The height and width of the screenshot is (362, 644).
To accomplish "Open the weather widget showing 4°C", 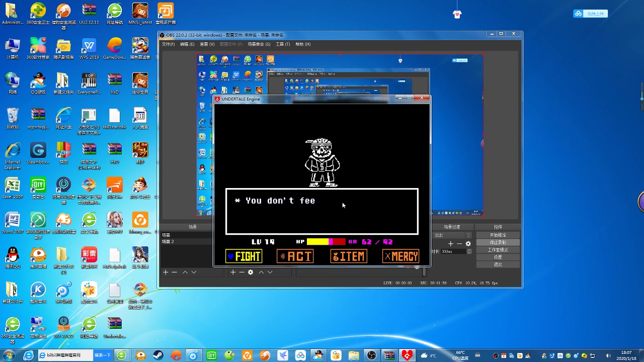I will click(x=430, y=355).
